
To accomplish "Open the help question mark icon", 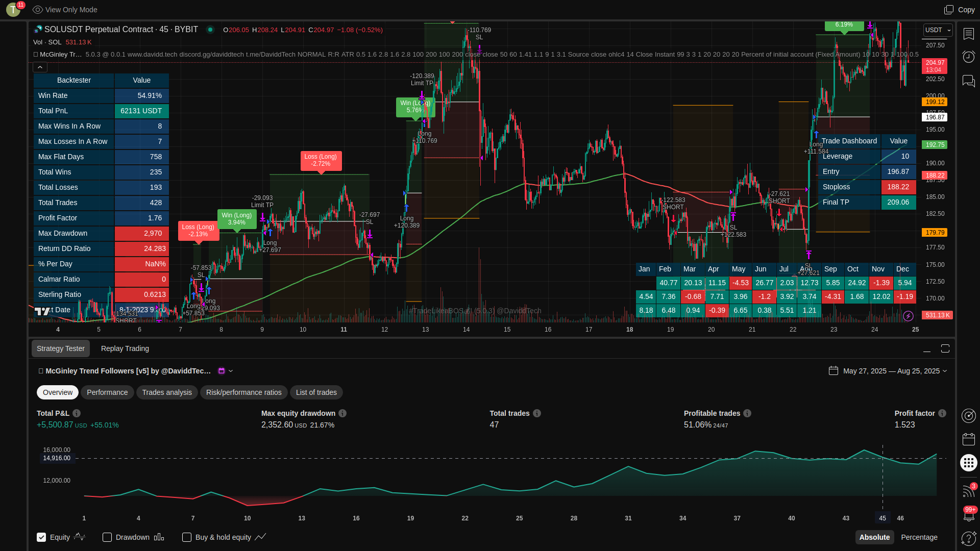I will 968,539.
